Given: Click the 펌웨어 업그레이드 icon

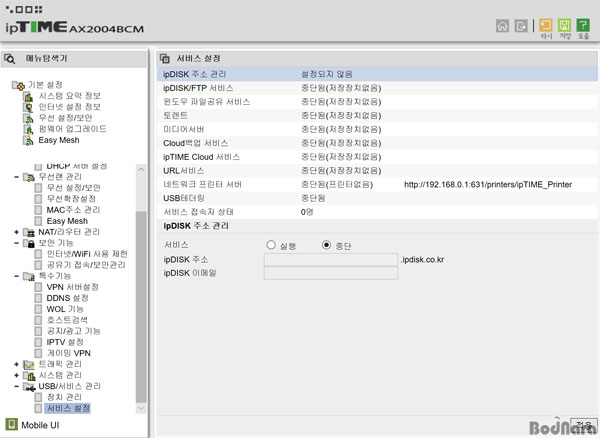Looking at the screenshot, I should [x=28, y=129].
